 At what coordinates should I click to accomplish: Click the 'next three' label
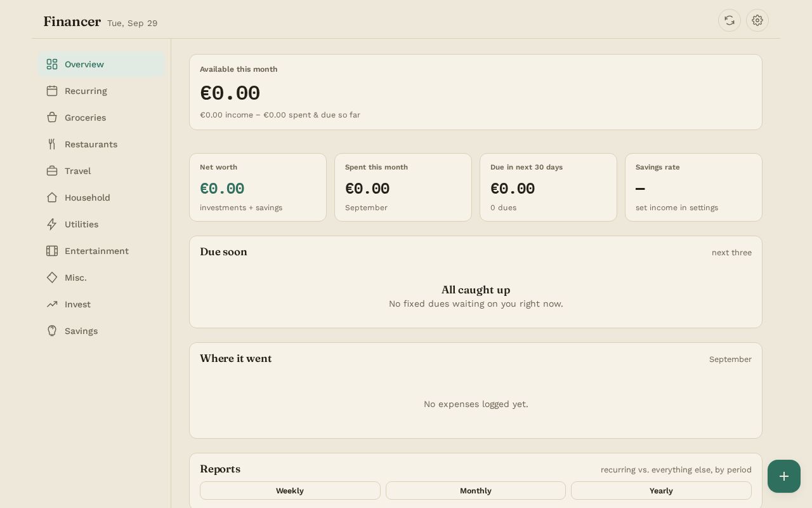(x=731, y=253)
